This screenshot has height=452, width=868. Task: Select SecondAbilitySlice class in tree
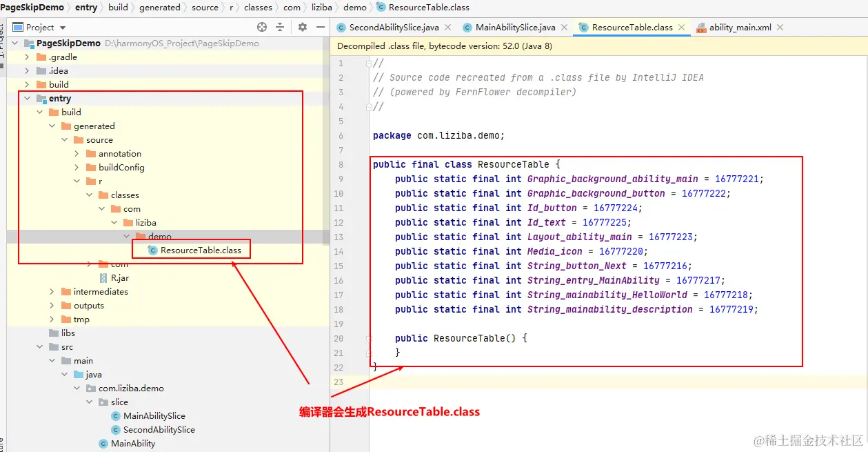159,430
